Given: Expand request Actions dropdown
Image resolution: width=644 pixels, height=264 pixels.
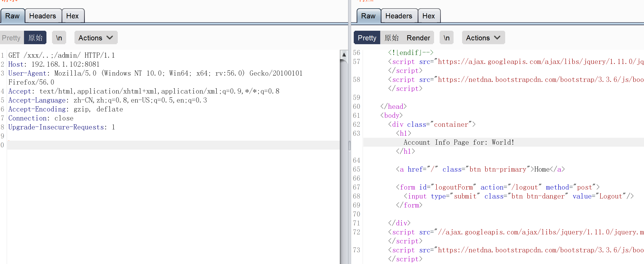Looking at the screenshot, I should tap(96, 38).
